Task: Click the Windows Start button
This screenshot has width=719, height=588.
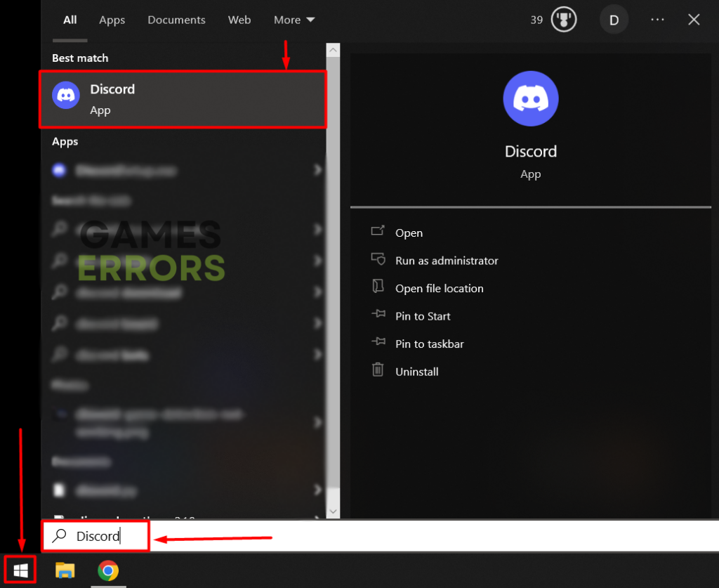Action: 20,570
